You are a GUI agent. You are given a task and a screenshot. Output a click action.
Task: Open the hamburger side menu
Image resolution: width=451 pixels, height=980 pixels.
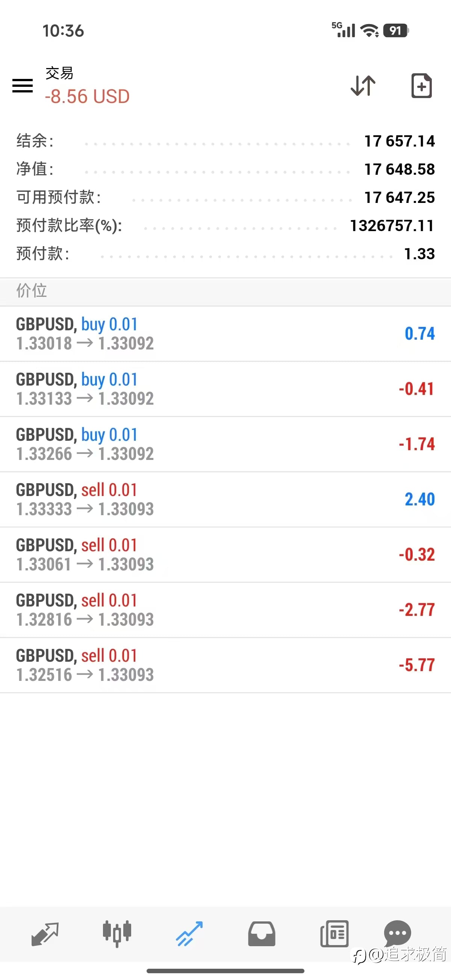tap(23, 86)
